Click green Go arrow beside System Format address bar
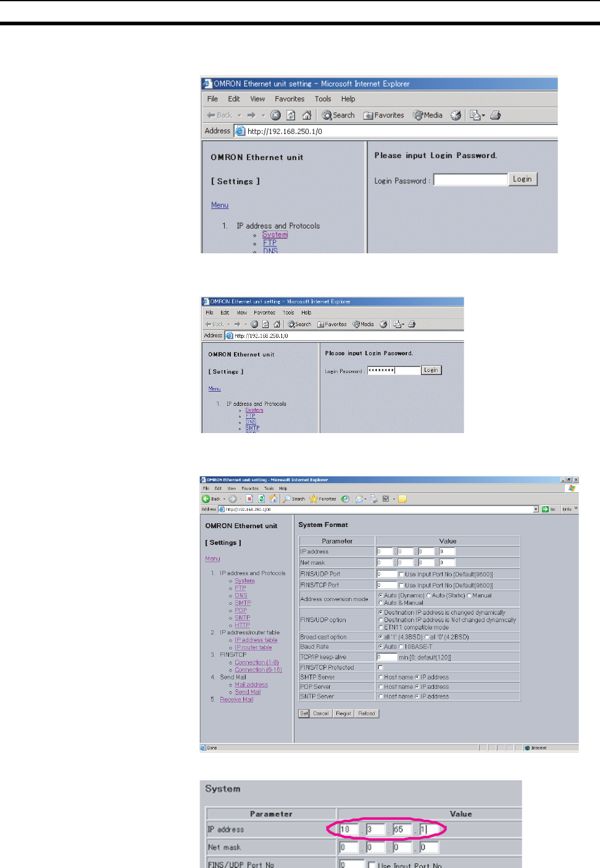This screenshot has width=600, height=868. click(545, 509)
